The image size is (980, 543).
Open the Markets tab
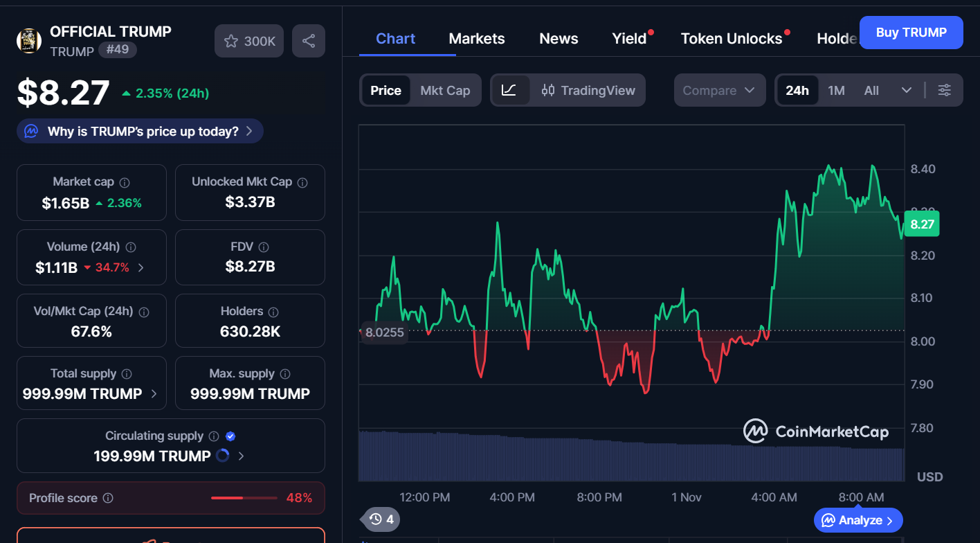477,39
